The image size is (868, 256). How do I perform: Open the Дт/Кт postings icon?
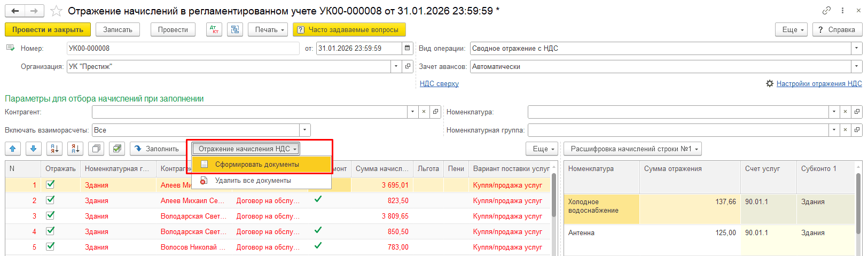[214, 30]
